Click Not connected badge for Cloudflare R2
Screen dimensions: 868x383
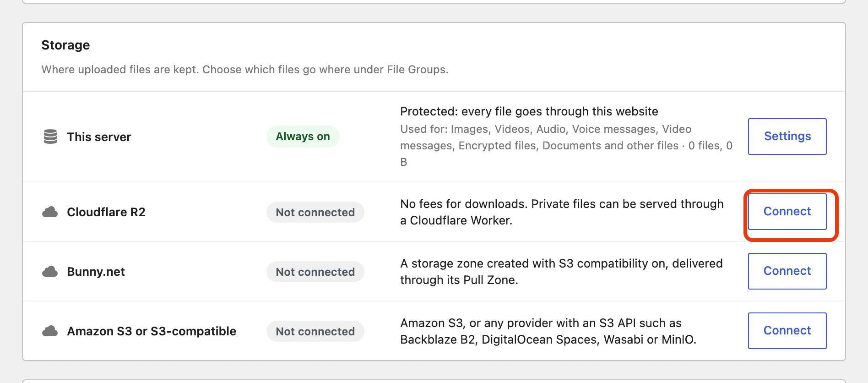315,212
